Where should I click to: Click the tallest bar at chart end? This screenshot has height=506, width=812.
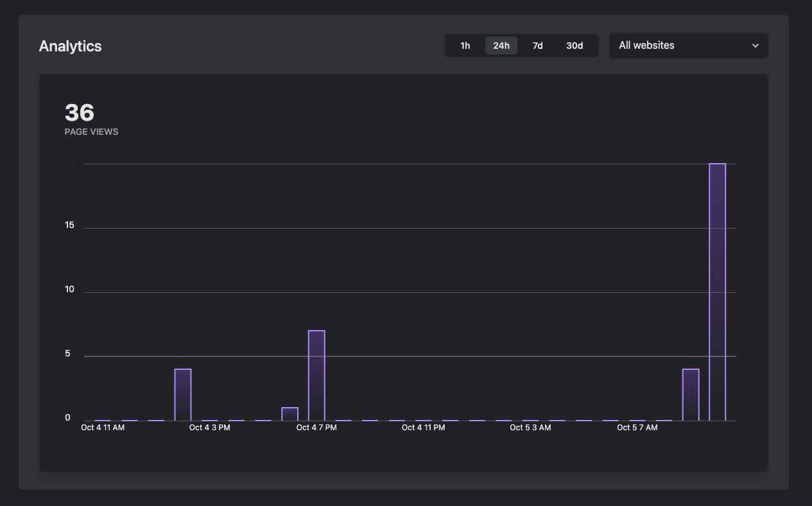[718, 292]
